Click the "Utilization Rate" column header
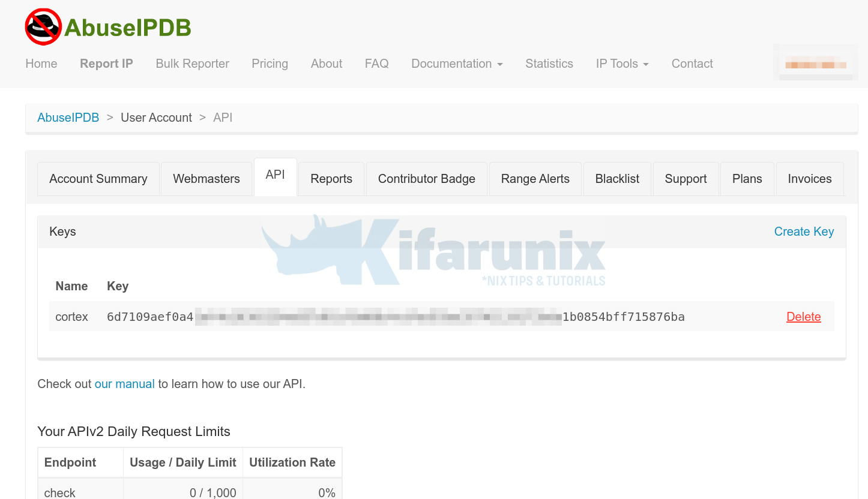Viewport: 868px width, 499px height. coord(292,462)
